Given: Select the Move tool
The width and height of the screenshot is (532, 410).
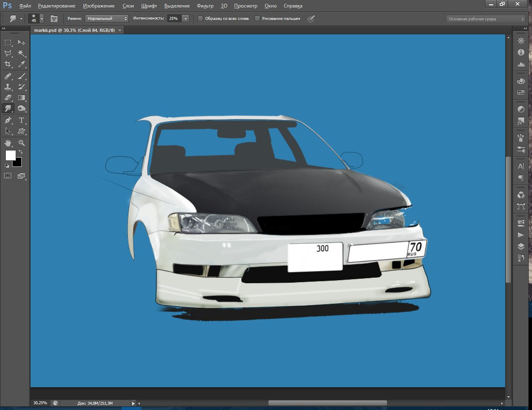Looking at the screenshot, I should (x=22, y=42).
